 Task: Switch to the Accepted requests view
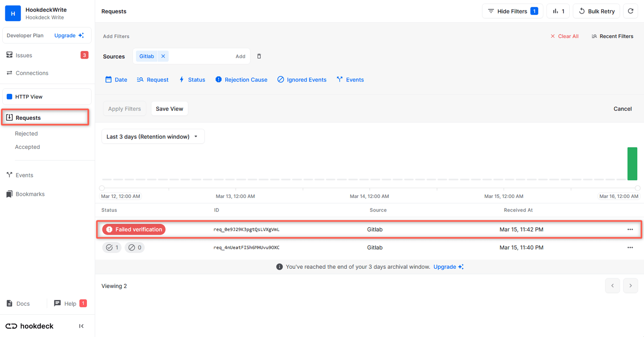27,147
